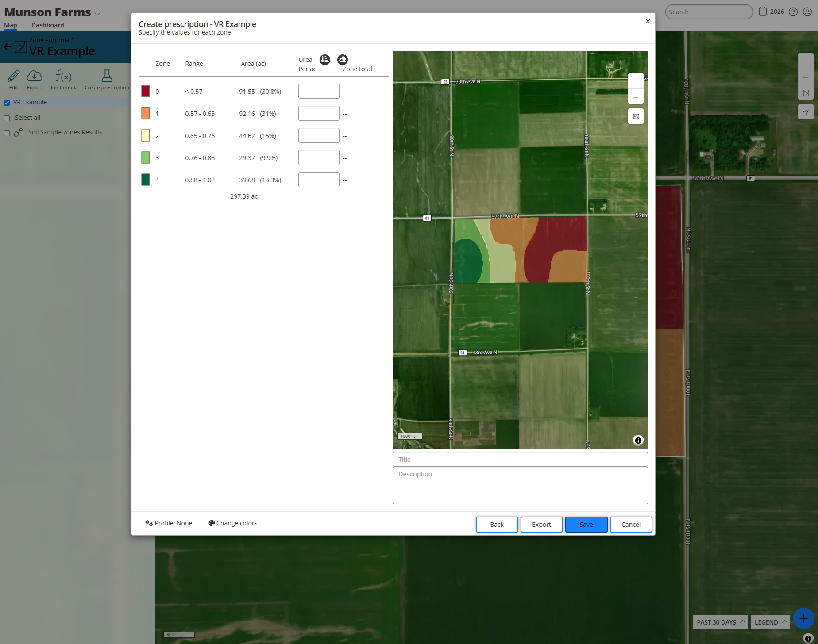Click the range text '0.57 - 0.65'
This screenshot has width=818, height=644.
200,114
